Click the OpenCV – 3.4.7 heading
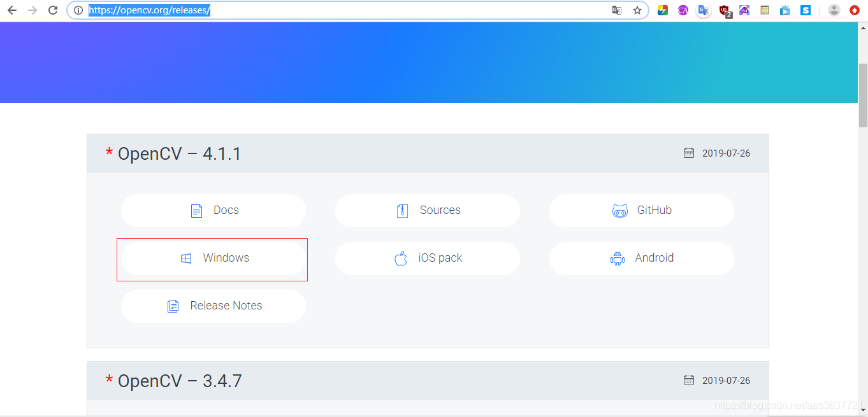Screen dimensions: 868x417 (x=180, y=381)
